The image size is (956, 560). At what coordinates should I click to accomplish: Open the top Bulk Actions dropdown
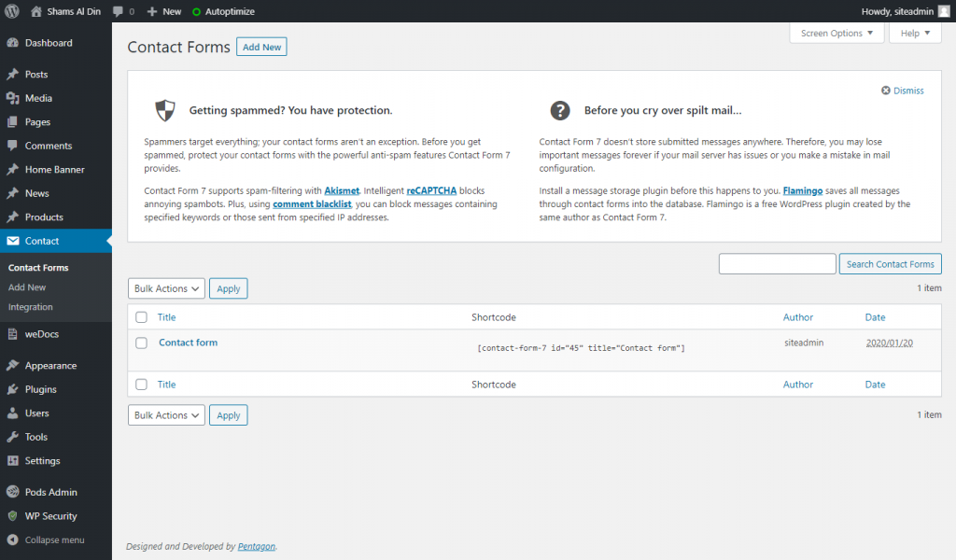[166, 288]
